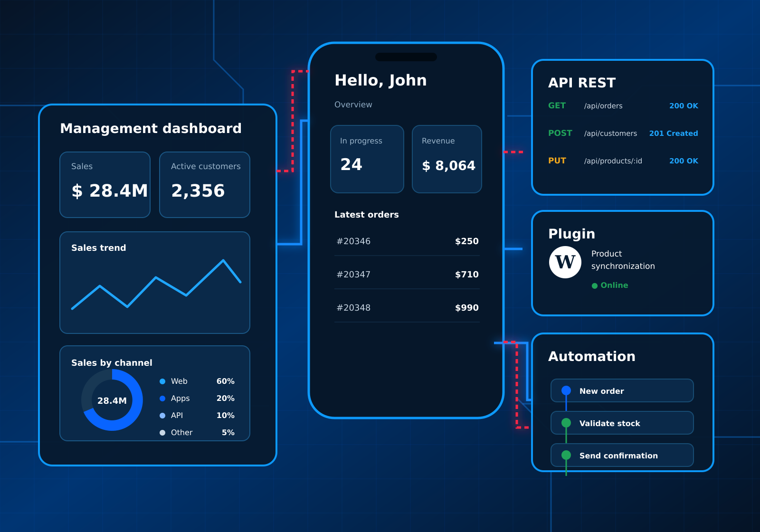Open order #20346
The height and width of the screenshot is (532, 760).
tap(407, 241)
